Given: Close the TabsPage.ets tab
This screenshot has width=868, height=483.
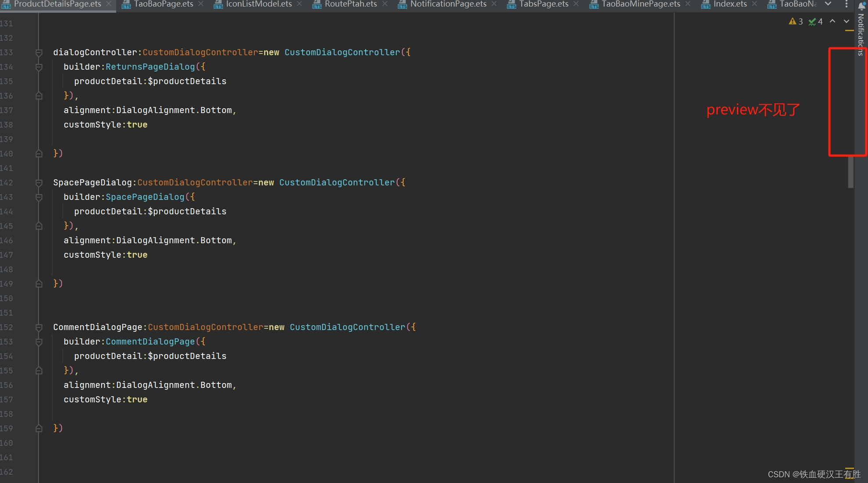Looking at the screenshot, I should [x=576, y=4].
